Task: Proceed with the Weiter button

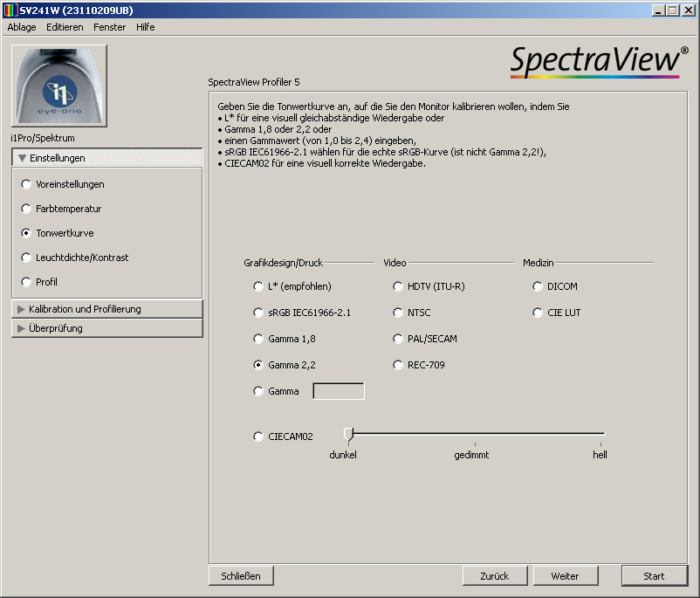Action: (x=566, y=576)
